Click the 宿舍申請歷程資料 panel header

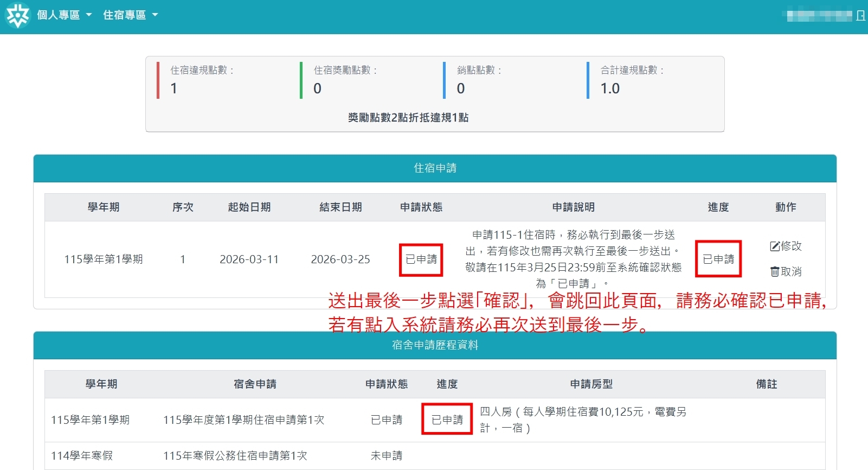coord(435,345)
